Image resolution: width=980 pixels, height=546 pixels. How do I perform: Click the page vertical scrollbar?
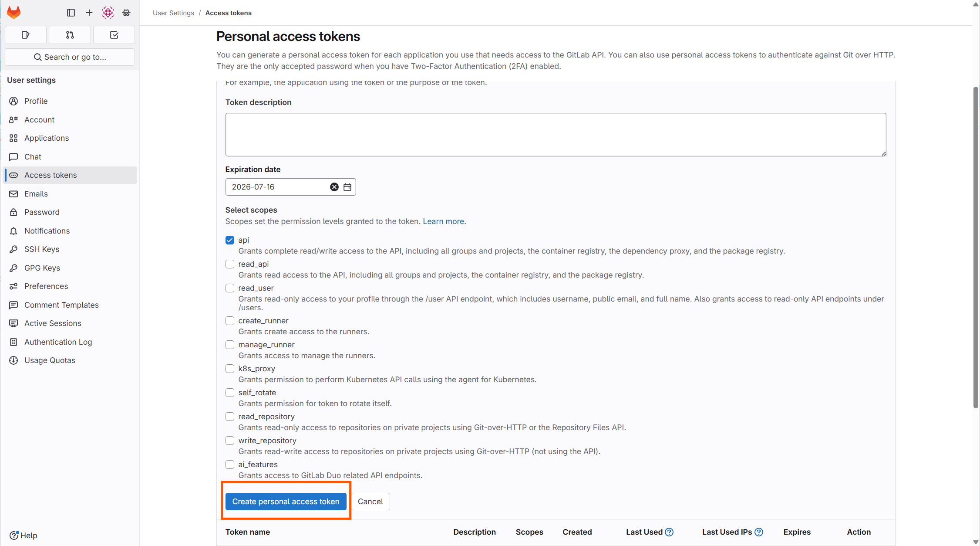[x=976, y=248]
